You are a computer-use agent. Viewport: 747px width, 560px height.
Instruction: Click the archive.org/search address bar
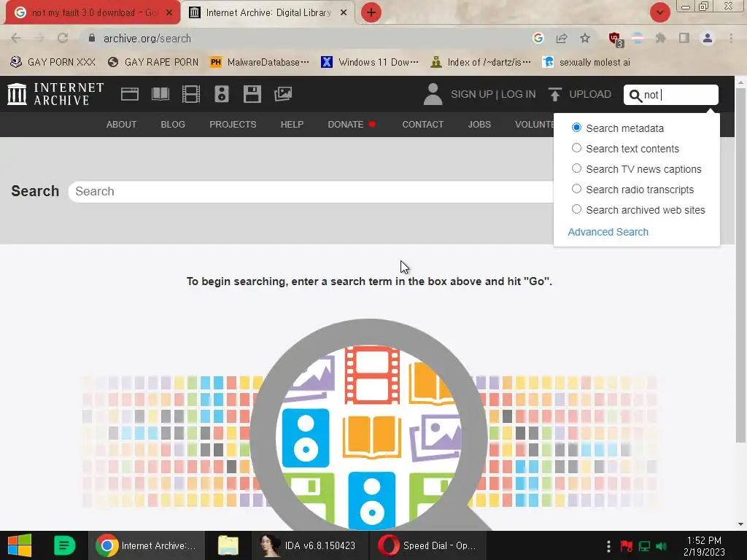[x=305, y=38]
